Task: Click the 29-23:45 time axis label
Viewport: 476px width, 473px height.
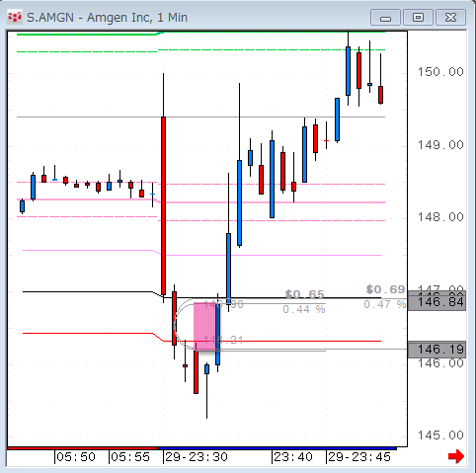Action: click(x=359, y=457)
